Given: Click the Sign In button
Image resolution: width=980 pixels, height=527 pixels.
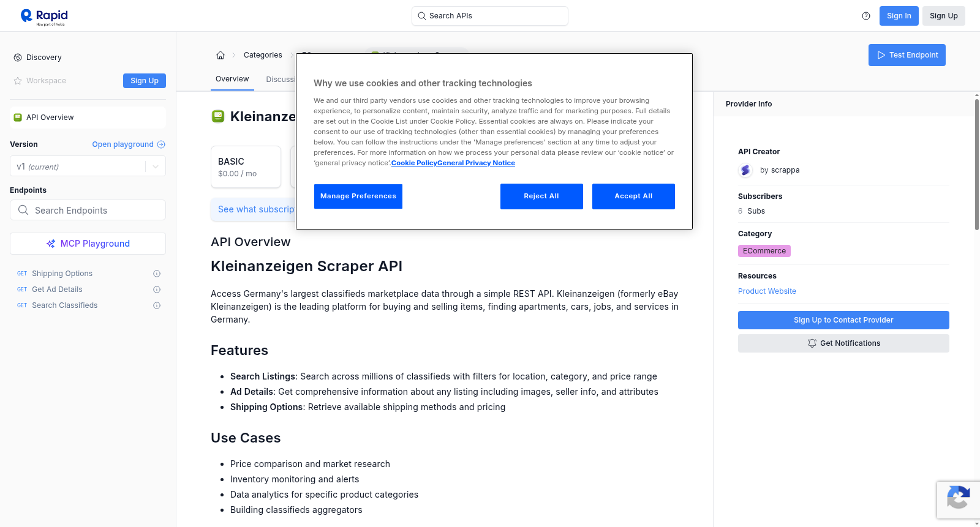Looking at the screenshot, I should pos(899,16).
